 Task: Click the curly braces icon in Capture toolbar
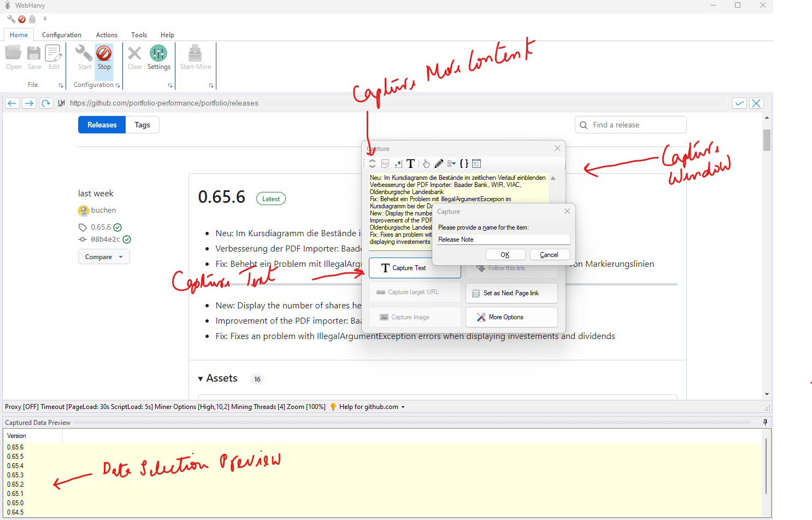(464, 163)
